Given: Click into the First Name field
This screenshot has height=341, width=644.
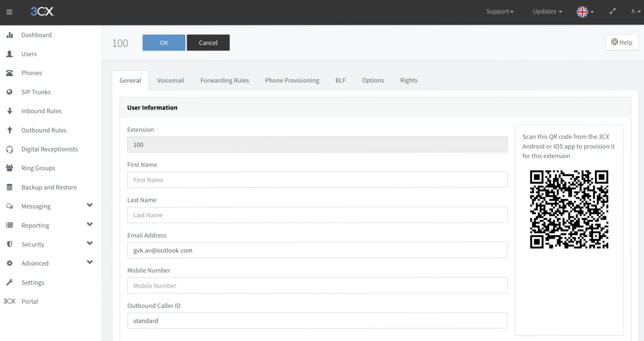Looking at the screenshot, I should 317,180.
